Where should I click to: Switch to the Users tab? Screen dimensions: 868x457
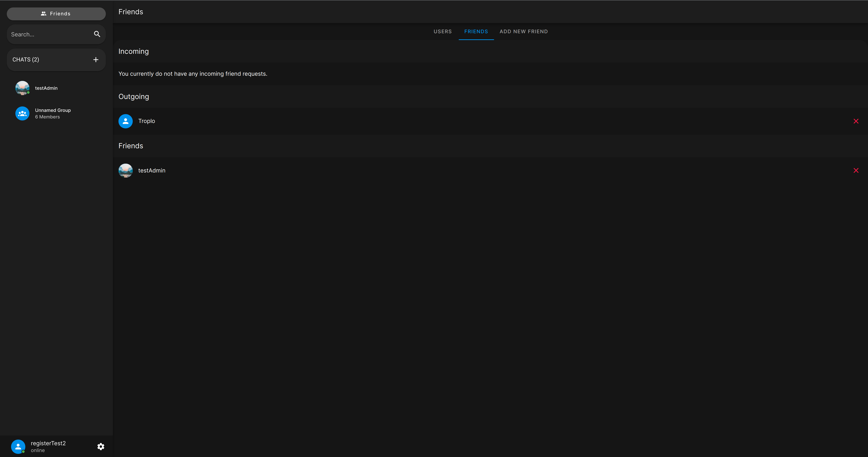click(442, 32)
